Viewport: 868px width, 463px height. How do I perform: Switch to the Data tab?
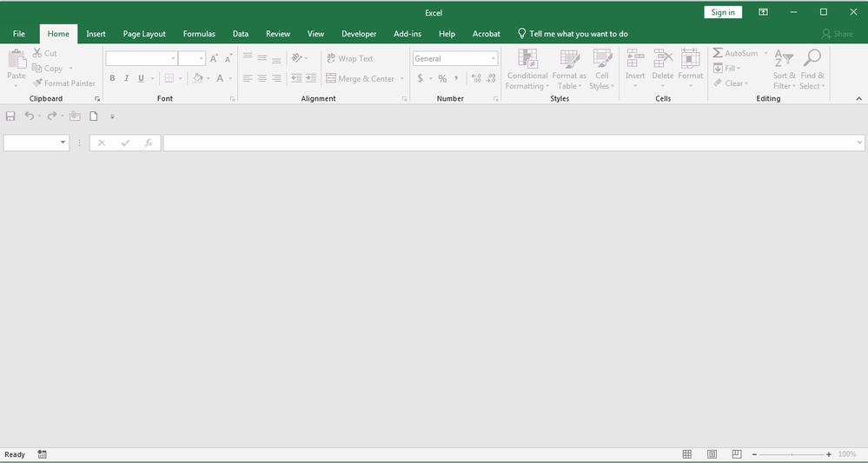pos(241,34)
